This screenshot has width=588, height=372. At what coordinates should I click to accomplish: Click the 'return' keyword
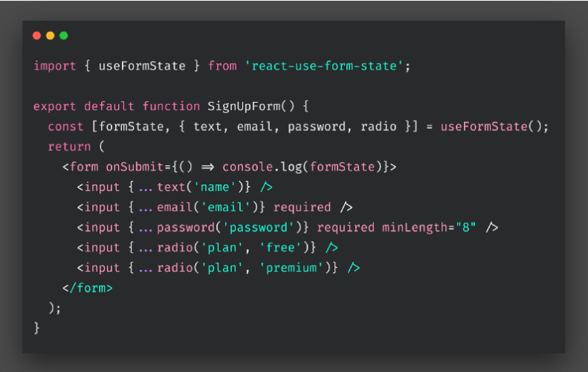point(69,147)
